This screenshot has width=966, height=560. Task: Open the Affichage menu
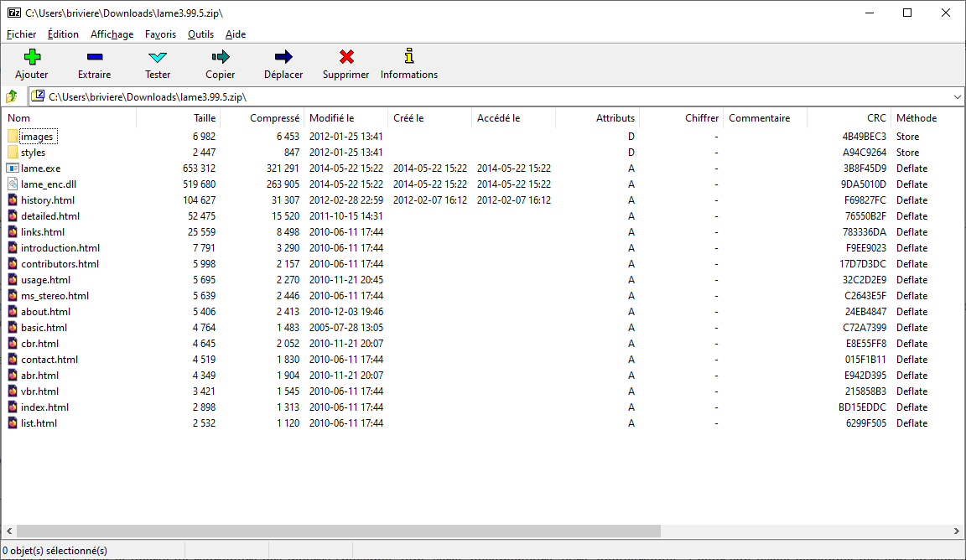pyautogui.click(x=112, y=34)
